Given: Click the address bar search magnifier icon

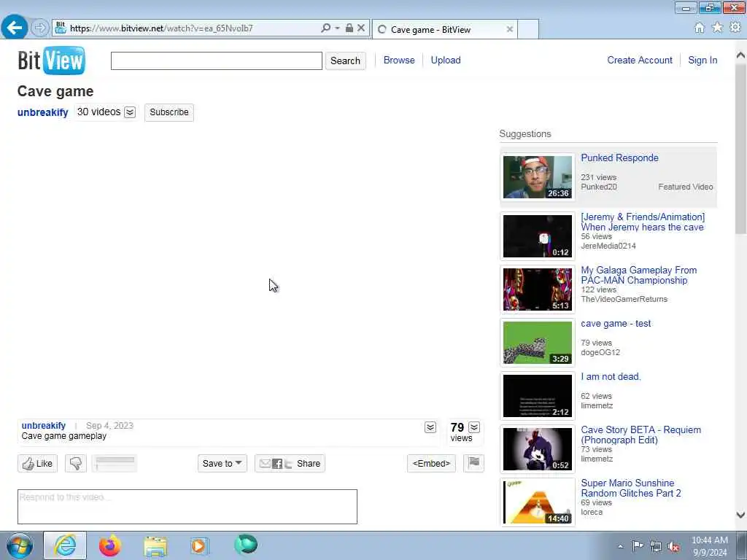Looking at the screenshot, I should (326, 28).
